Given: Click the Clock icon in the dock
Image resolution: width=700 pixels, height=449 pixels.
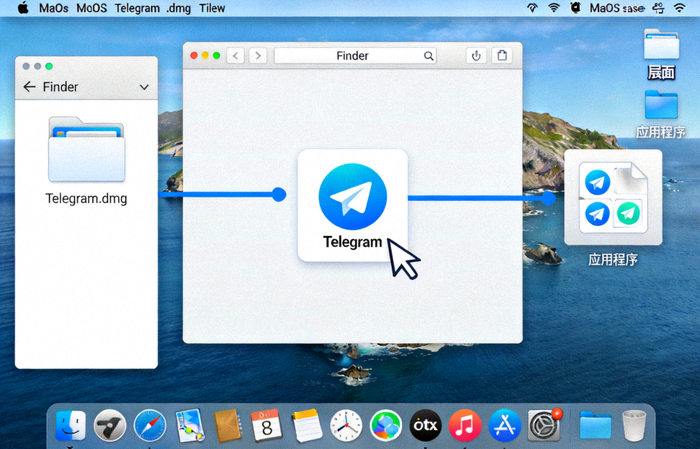Looking at the screenshot, I should pos(346,425).
